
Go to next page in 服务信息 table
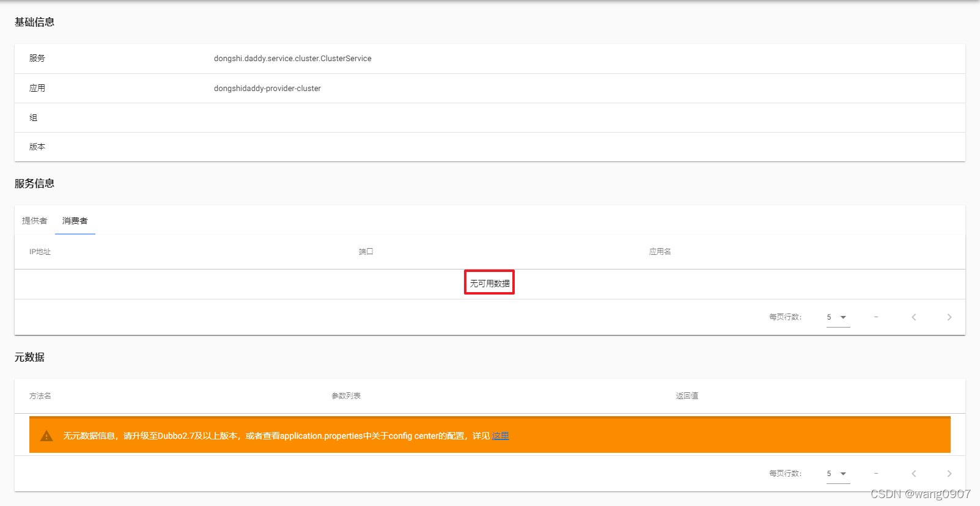click(949, 317)
